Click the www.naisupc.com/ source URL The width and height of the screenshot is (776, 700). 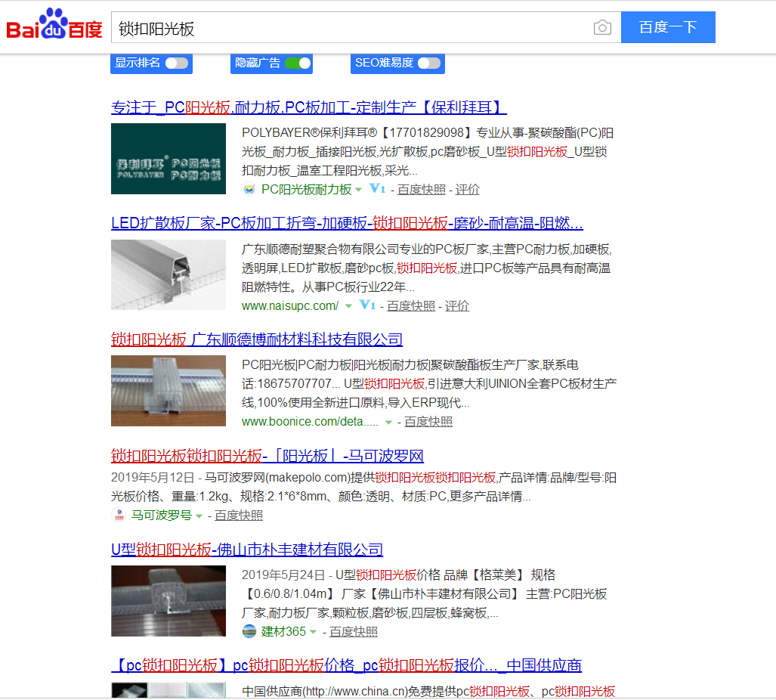pos(290,306)
